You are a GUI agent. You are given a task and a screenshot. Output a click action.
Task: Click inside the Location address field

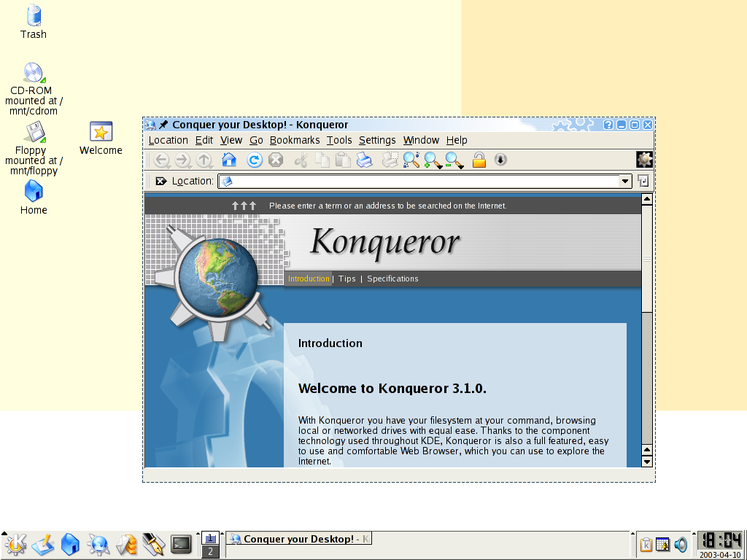tap(419, 181)
